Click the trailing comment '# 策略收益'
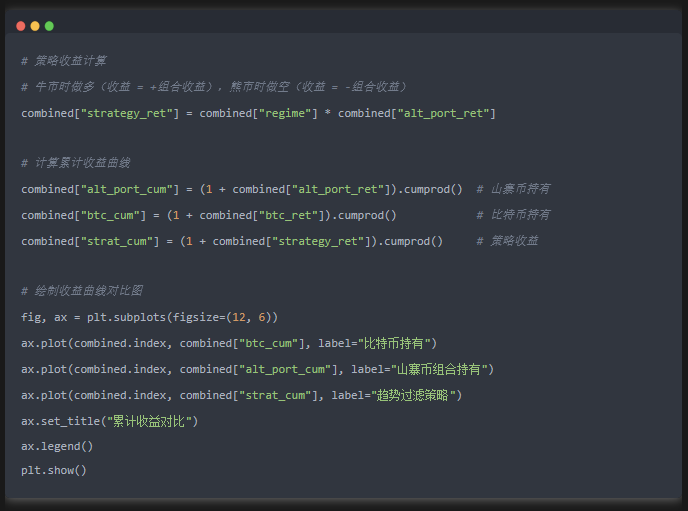Viewport: 688px width, 511px height. 507,241
